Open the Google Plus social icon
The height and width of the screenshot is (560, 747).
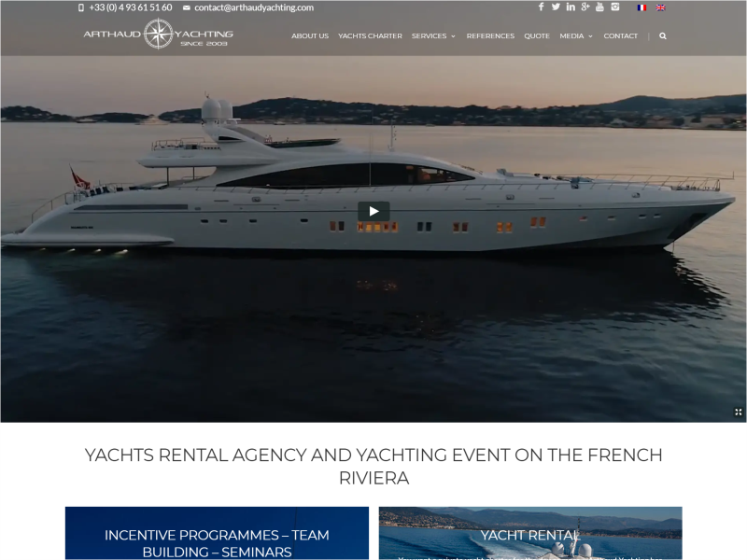click(x=585, y=7)
